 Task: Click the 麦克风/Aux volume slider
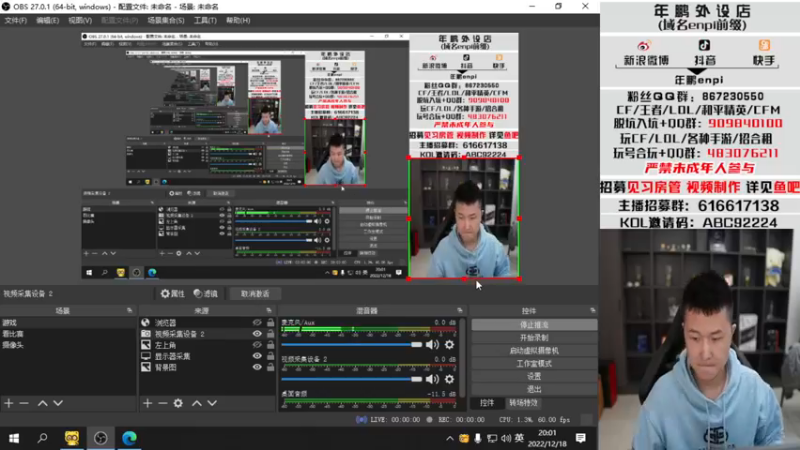tap(352, 345)
